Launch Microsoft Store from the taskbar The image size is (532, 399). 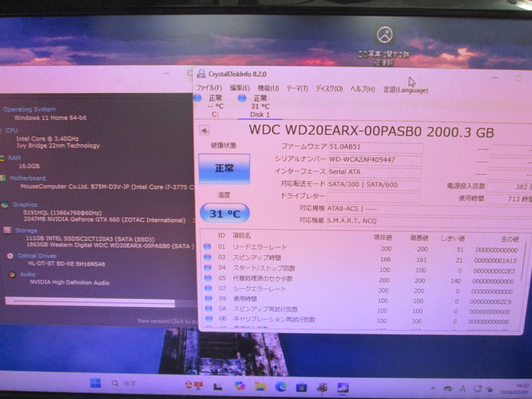[x=301, y=388]
